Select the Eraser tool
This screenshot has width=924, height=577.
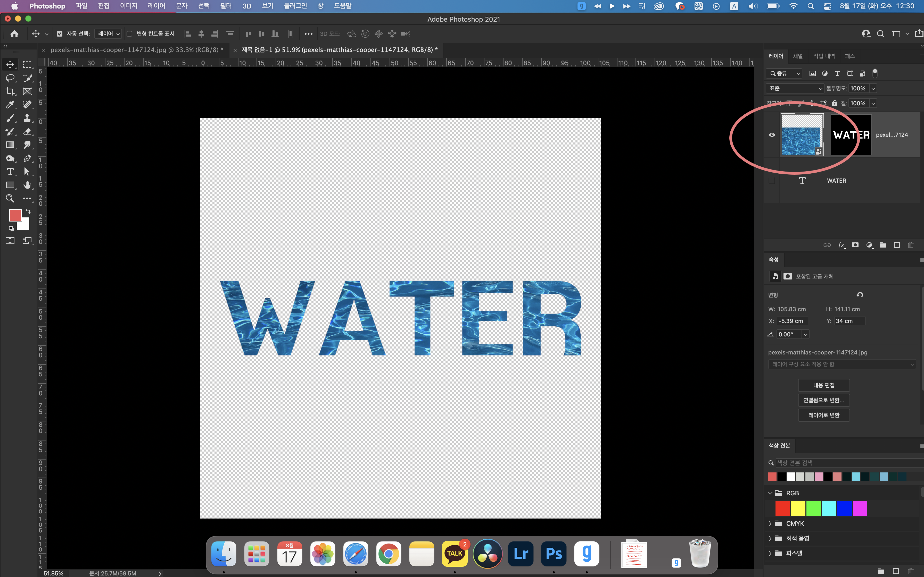[27, 132]
